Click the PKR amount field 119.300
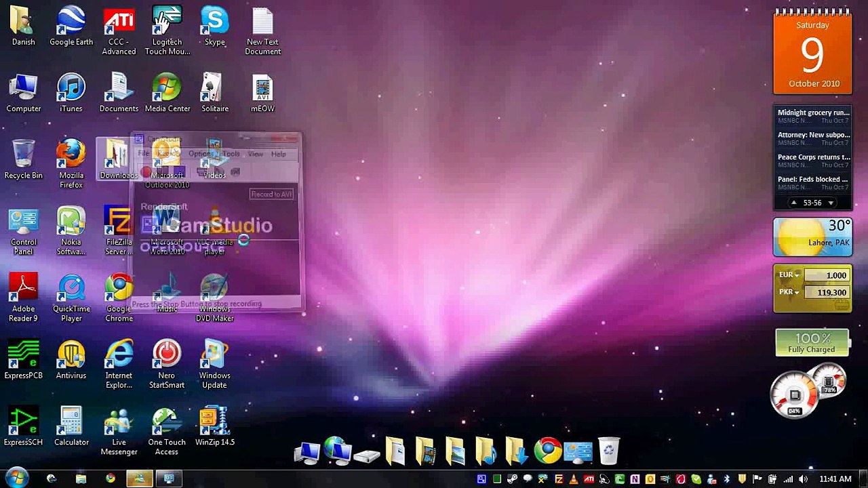 (827, 292)
